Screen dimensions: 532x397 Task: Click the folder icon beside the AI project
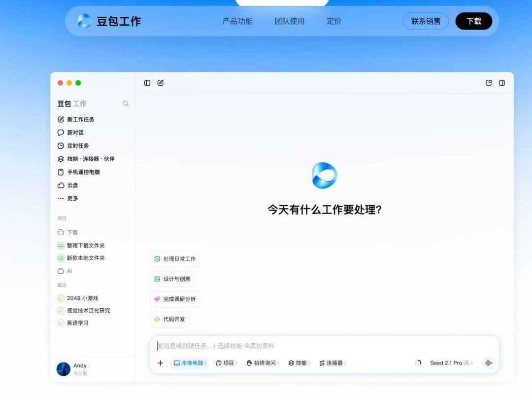tap(61, 271)
